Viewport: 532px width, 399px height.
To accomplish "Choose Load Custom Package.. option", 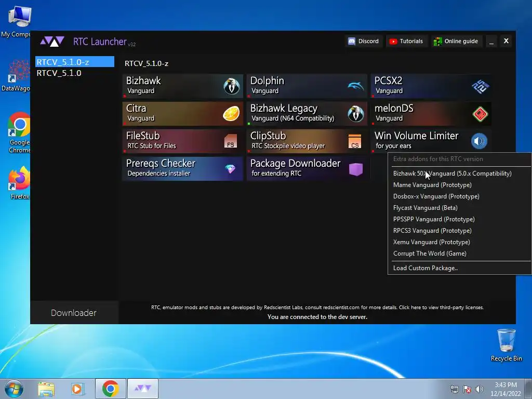I will (425, 268).
